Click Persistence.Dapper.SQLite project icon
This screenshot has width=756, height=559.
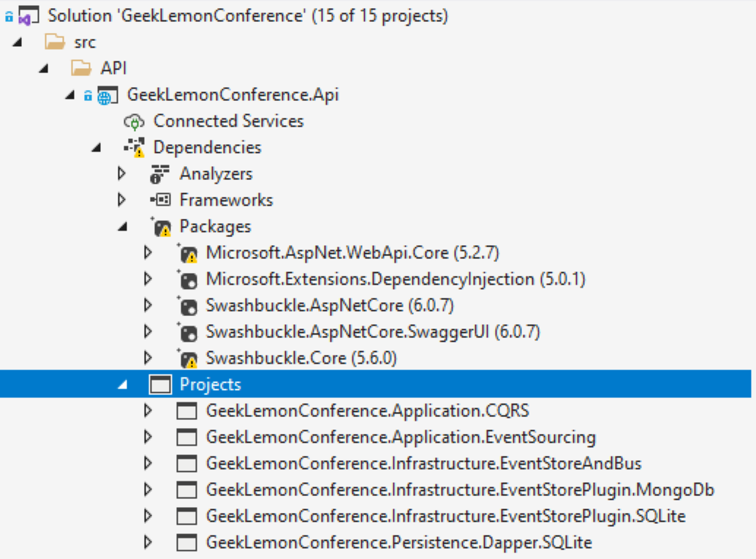coord(186,543)
